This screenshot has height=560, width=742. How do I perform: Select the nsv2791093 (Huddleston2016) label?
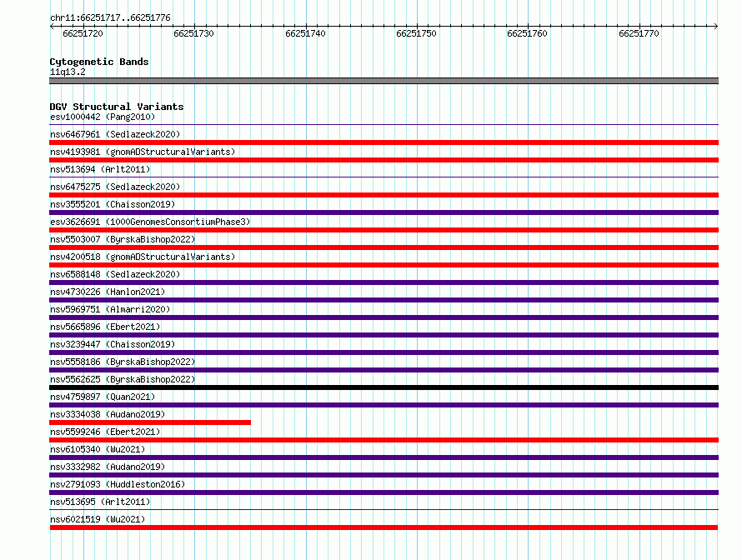point(118,484)
